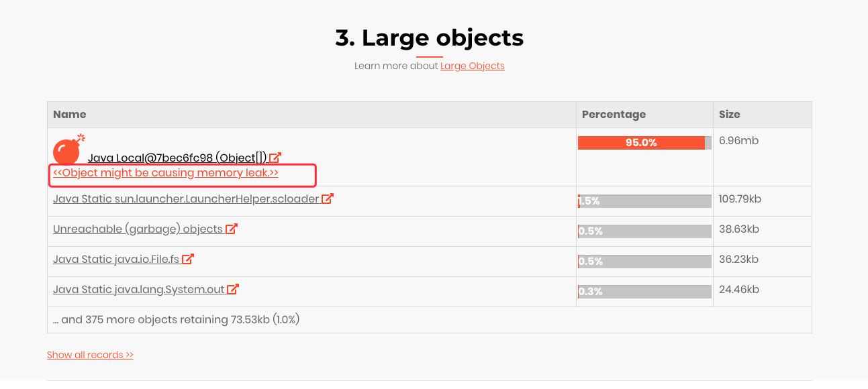Image resolution: width=868 pixels, height=389 pixels.
Task: Click the bomb memory leak icon
Action: (68, 150)
